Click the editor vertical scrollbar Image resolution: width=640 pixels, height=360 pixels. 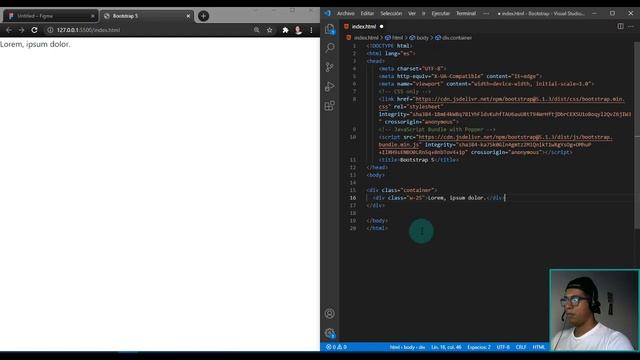pyautogui.click(x=637, y=135)
